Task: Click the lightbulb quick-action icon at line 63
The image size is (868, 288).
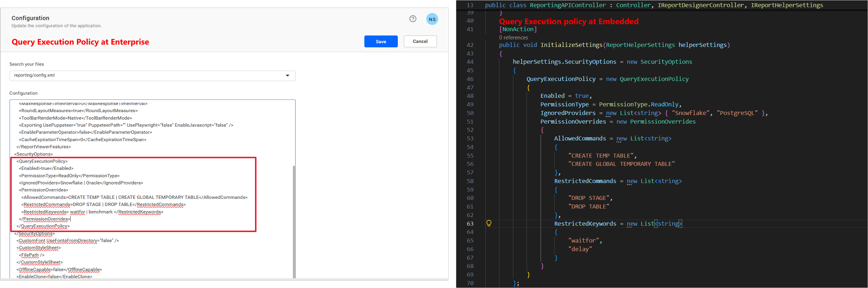Action: tap(489, 224)
